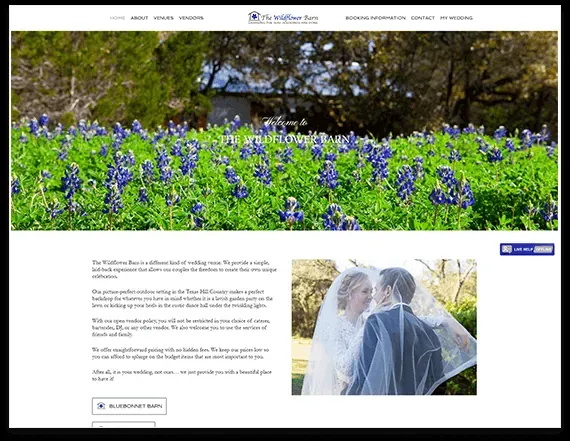Click the Bluebonnet Barn button
Screen dimensions: 570x441
129,406
